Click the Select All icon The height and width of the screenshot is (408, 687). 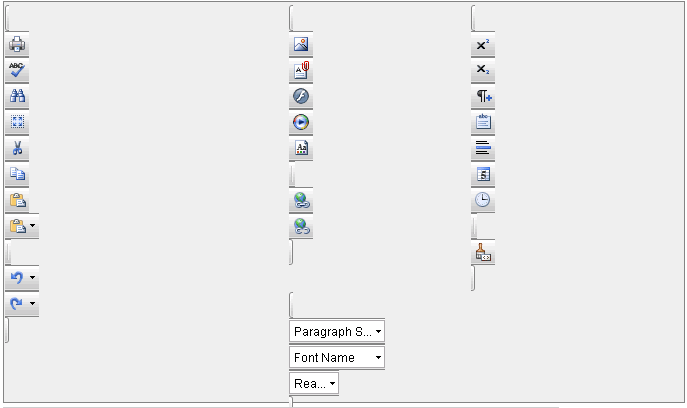pos(18,123)
